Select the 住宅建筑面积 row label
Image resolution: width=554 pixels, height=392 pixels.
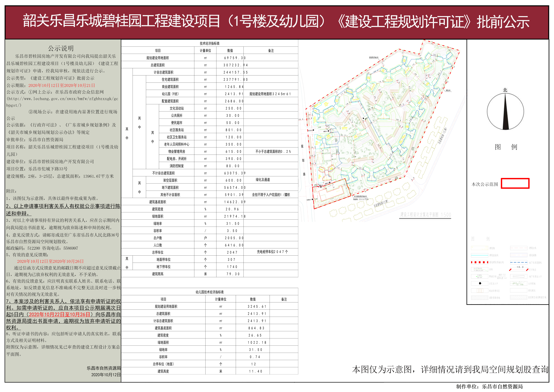click(x=170, y=79)
